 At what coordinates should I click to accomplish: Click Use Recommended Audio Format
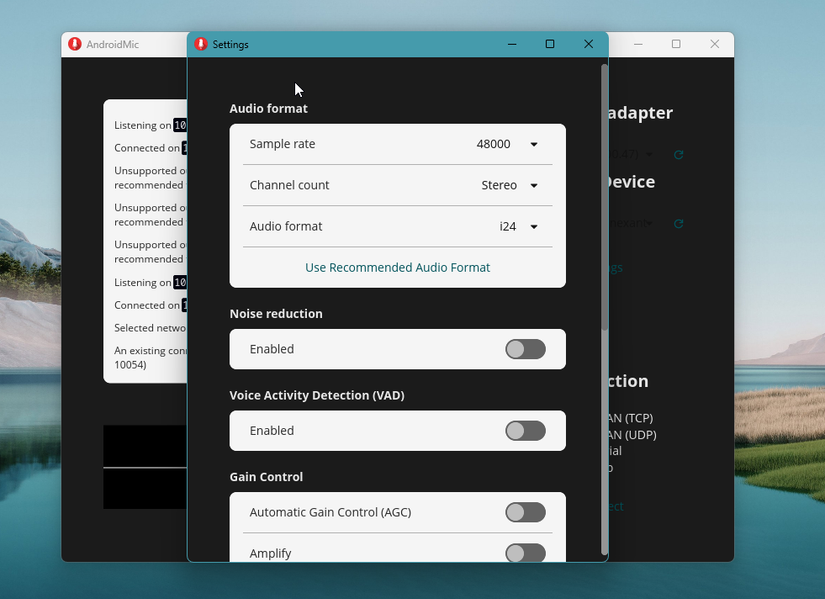(397, 267)
